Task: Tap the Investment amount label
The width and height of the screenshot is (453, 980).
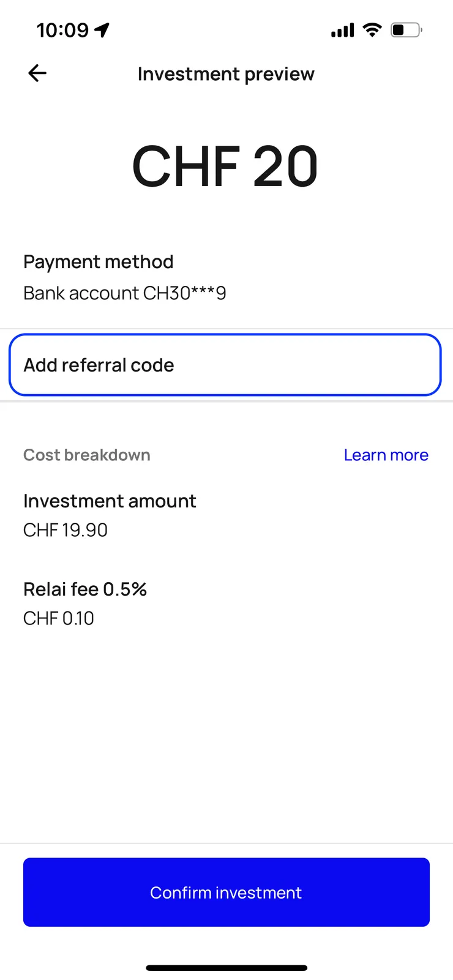Action: coord(110,501)
